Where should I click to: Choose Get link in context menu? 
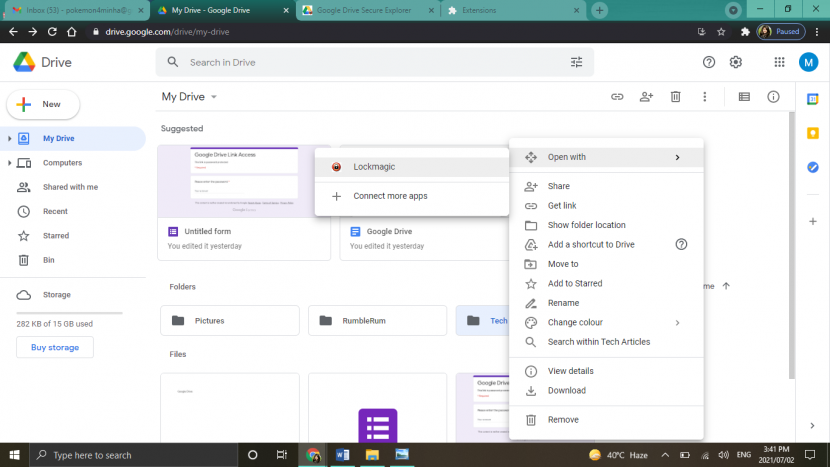point(606,205)
